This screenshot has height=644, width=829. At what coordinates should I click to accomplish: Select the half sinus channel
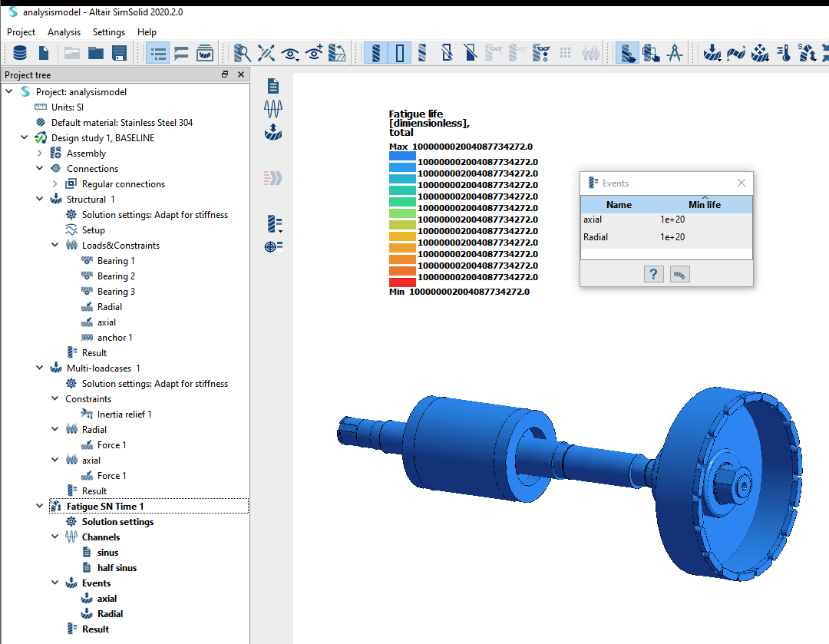[x=117, y=567]
